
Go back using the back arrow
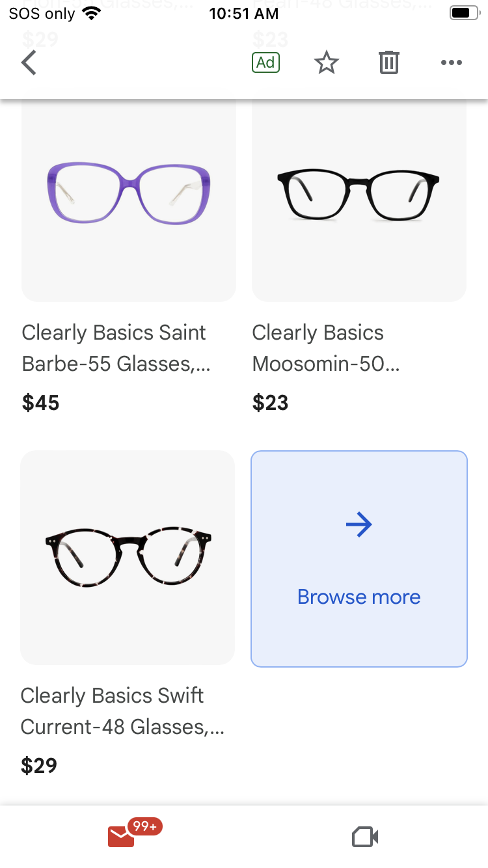29,63
